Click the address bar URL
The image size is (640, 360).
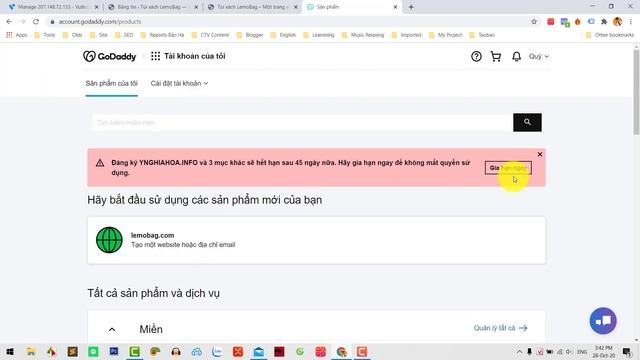pos(100,22)
